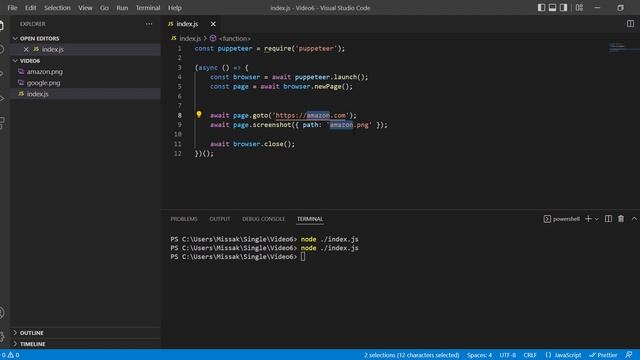Close the index.js editor tab
640x360 pixels.
click(x=213, y=24)
